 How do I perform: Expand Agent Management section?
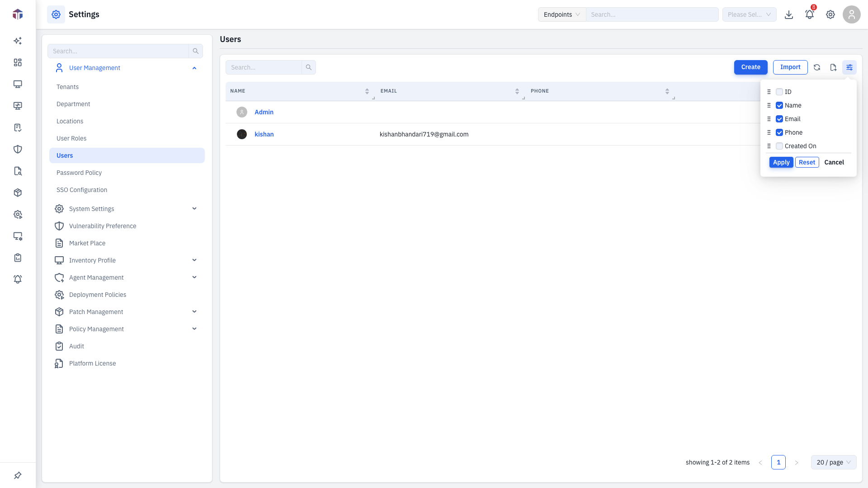(x=194, y=277)
